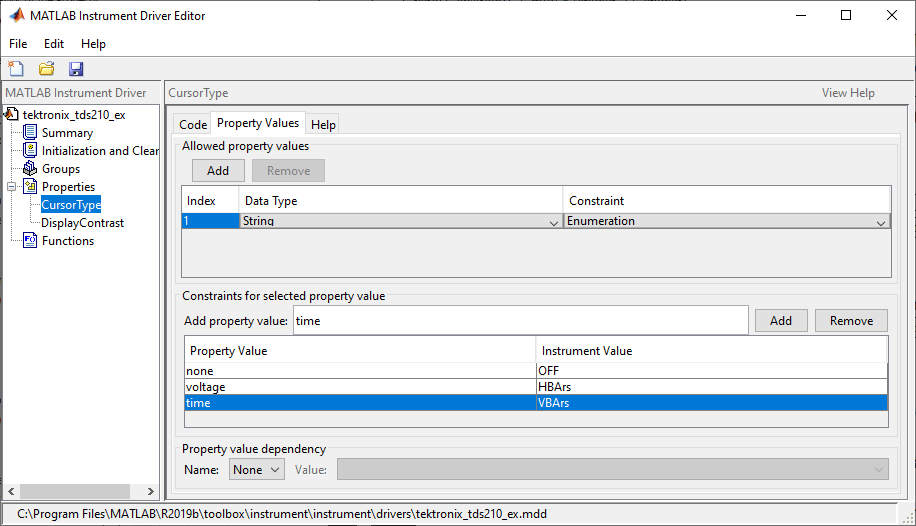Select Initialization and Cleanup tree item
The width and height of the screenshot is (916, 526).
(x=100, y=151)
